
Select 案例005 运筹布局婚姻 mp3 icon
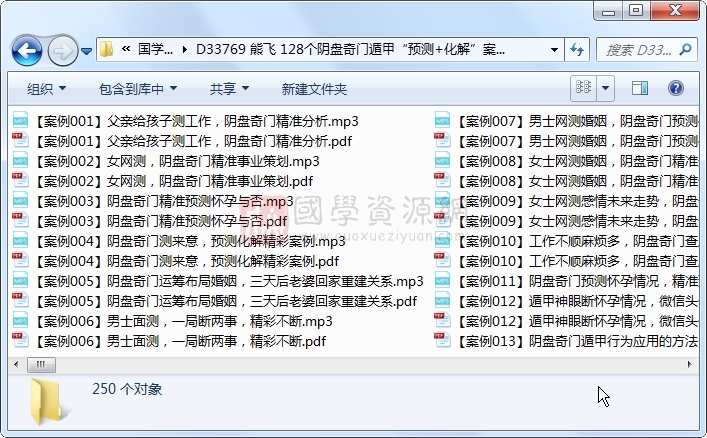point(20,281)
